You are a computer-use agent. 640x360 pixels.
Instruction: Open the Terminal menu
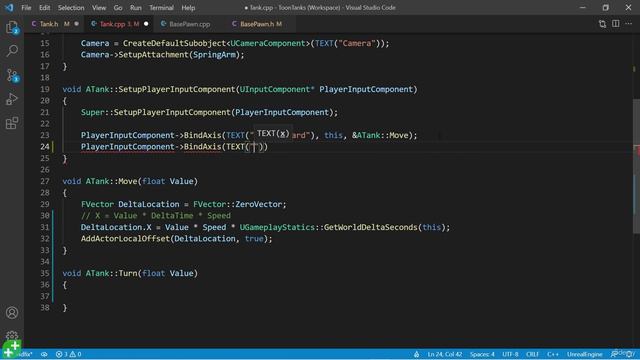coord(161,8)
